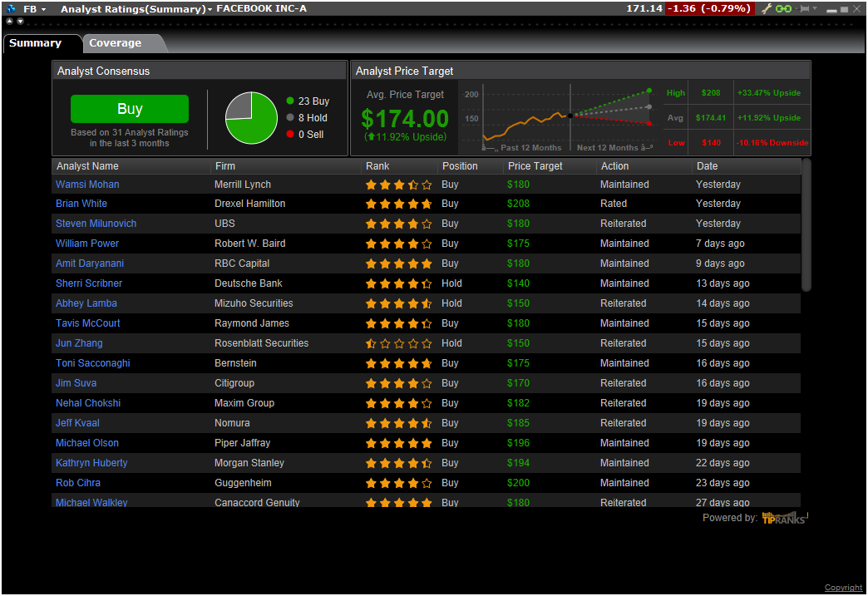868x596 pixels.
Task: Click the small round up arrow icon
Action: coord(10,21)
